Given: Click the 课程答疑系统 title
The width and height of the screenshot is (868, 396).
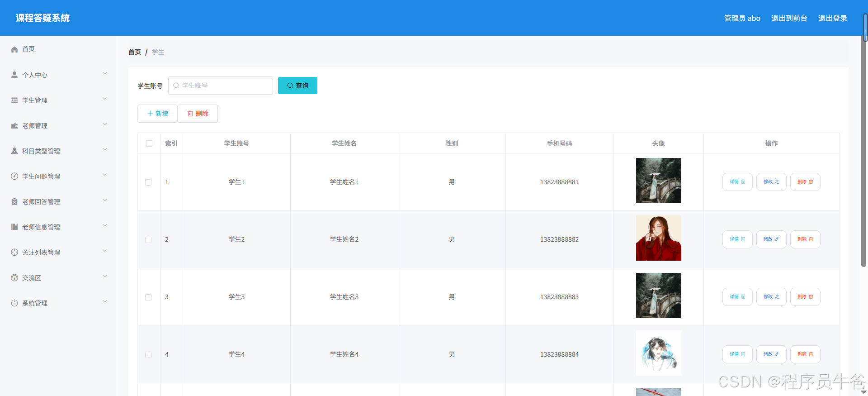Looking at the screenshot, I should (42, 18).
